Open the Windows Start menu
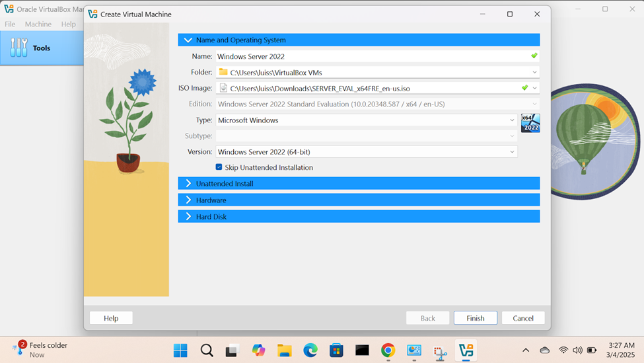The image size is (644, 363). pos(180,350)
